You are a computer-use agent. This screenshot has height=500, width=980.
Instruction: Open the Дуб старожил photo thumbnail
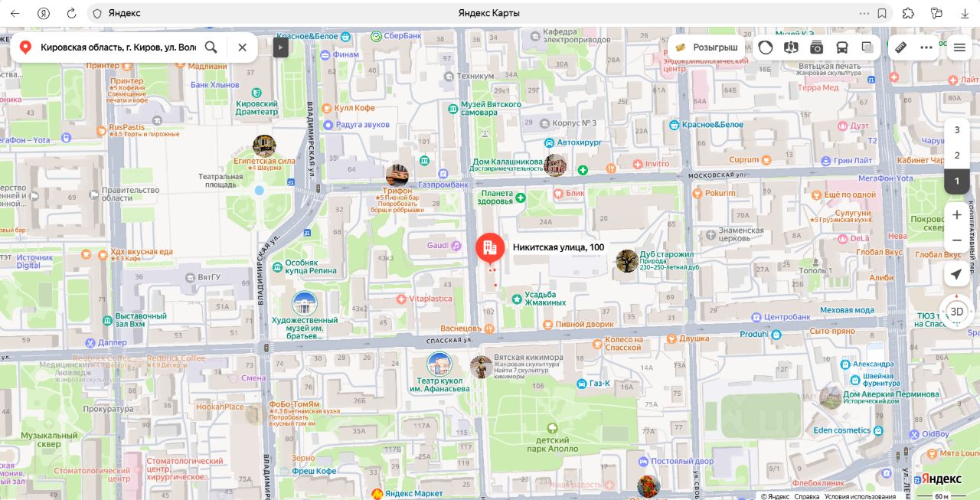point(627,260)
